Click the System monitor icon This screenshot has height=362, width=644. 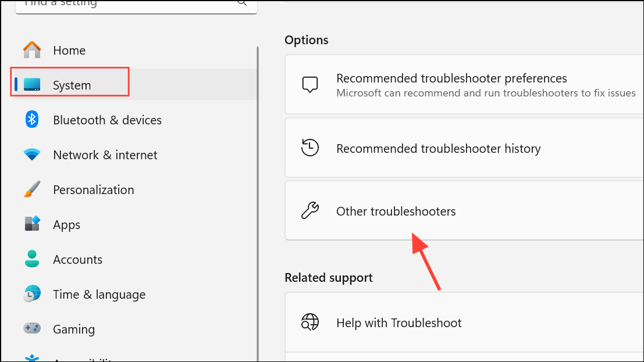point(32,85)
